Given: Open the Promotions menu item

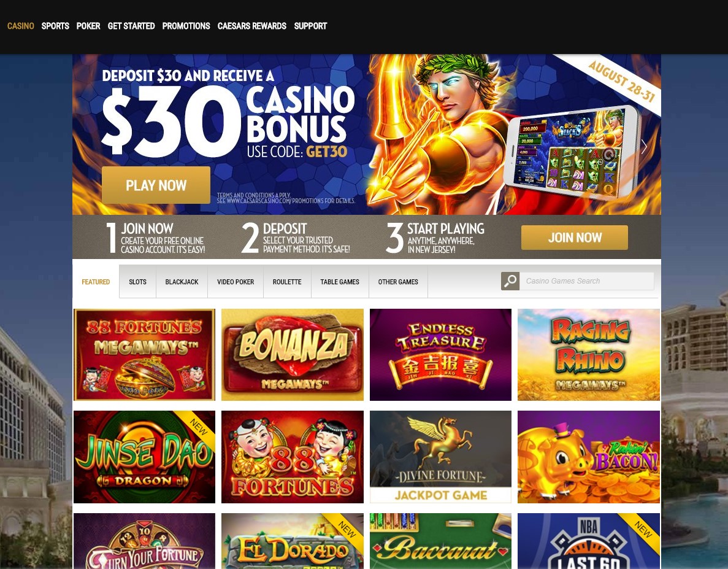Looking at the screenshot, I should click(186, 26).
